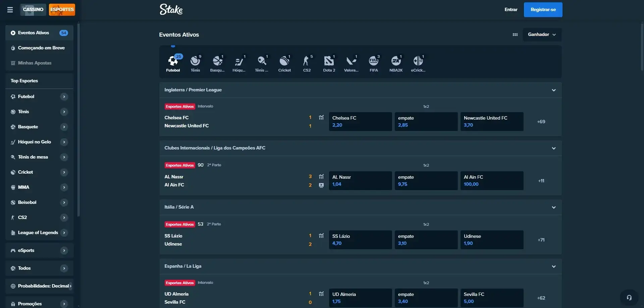This screenshot has height=308, width=644.
Task: Click the grid layout view icon
Action: point(515,35)
